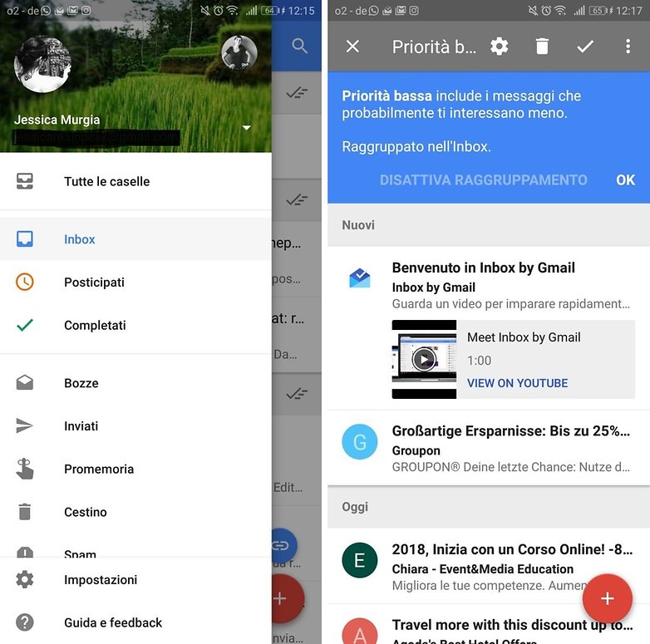Open bundle settings gear in toolbar
Screen dimensions: 650x644
[499, 46]
